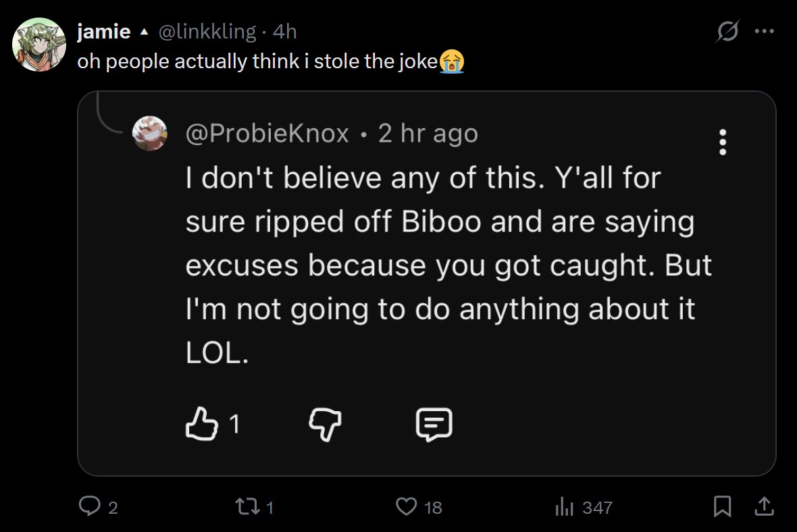Click ProbieKnox's avatar in the screenshot
797x532 pixels.
tap(150, 133)
